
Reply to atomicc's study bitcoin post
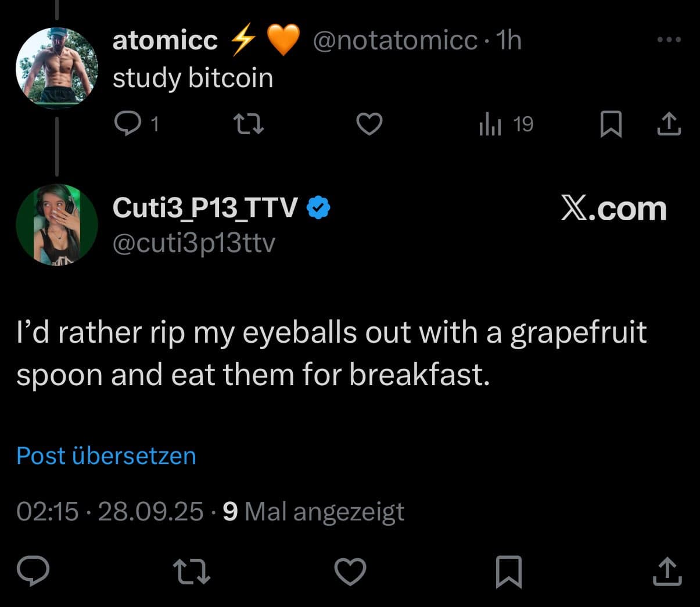pos(137,124)
